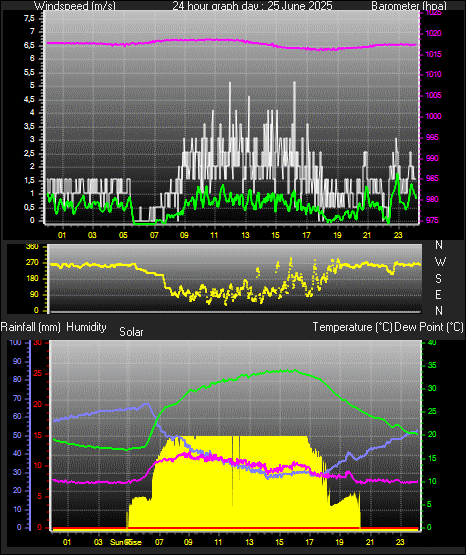Click the '180' wind direction value
466x555 pixels.
(33, 279)
